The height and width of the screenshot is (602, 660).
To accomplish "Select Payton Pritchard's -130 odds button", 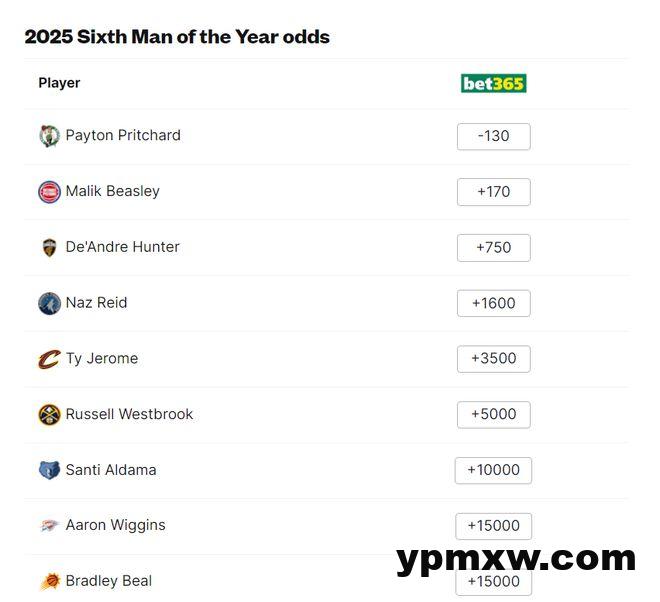I will coord(493,136).
